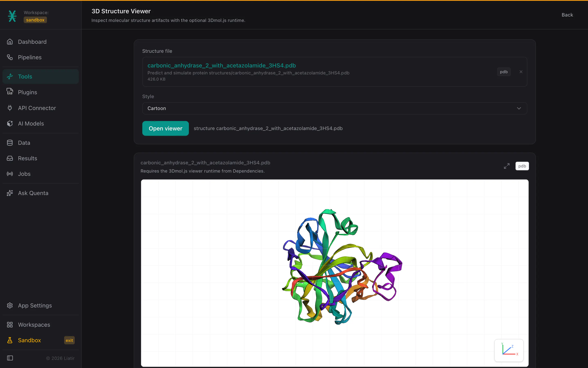Select Results in the sidebar

pos(41,158)
